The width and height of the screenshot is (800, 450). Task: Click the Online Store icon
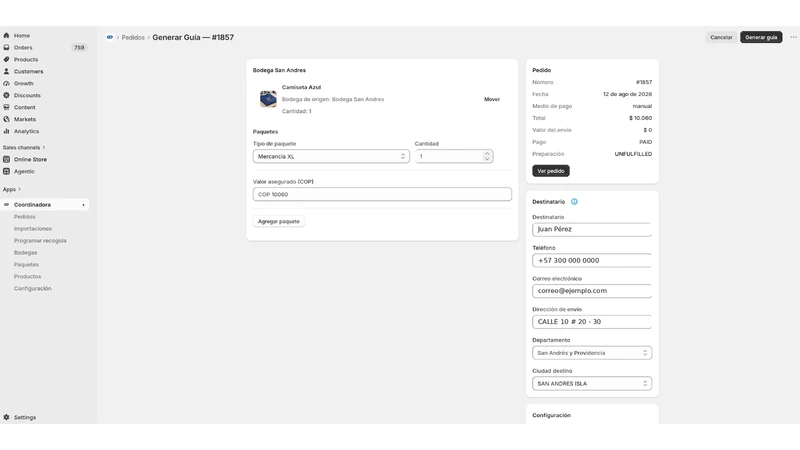[x=6, y=159]
